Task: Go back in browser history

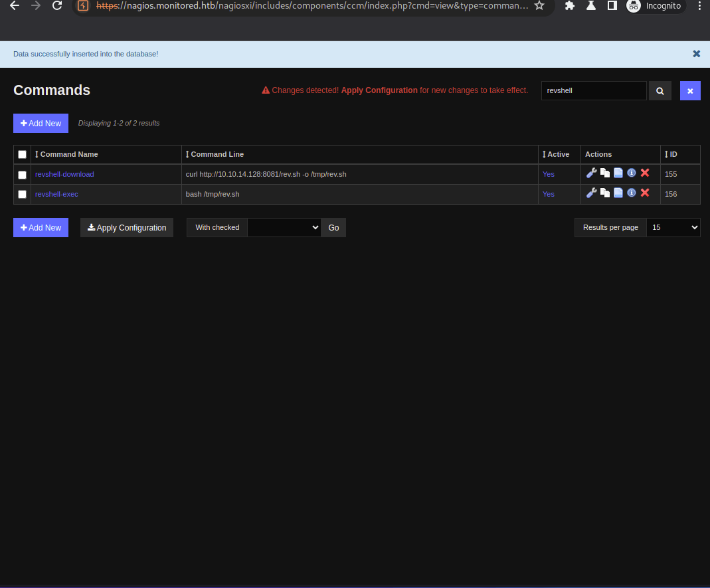Action: click(x=15, y=6)
